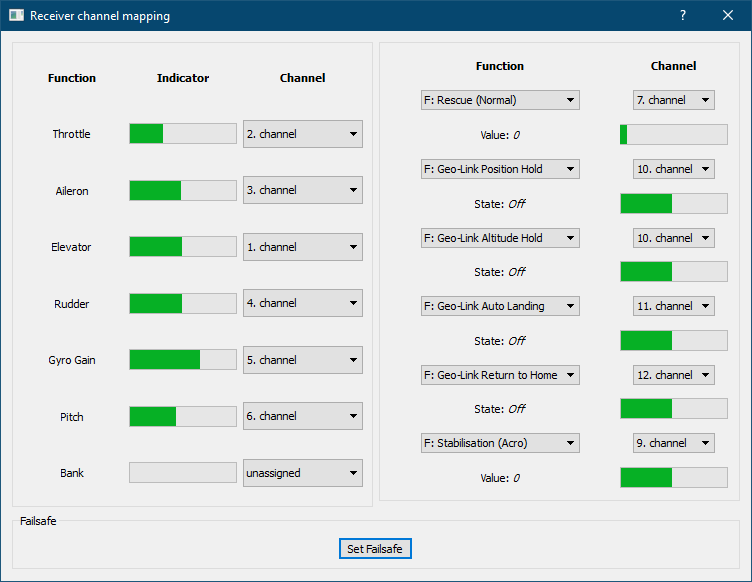Expand the Pitch channel dropdown
This screenshot has height=582, width=752.
[x=302, y=416]
